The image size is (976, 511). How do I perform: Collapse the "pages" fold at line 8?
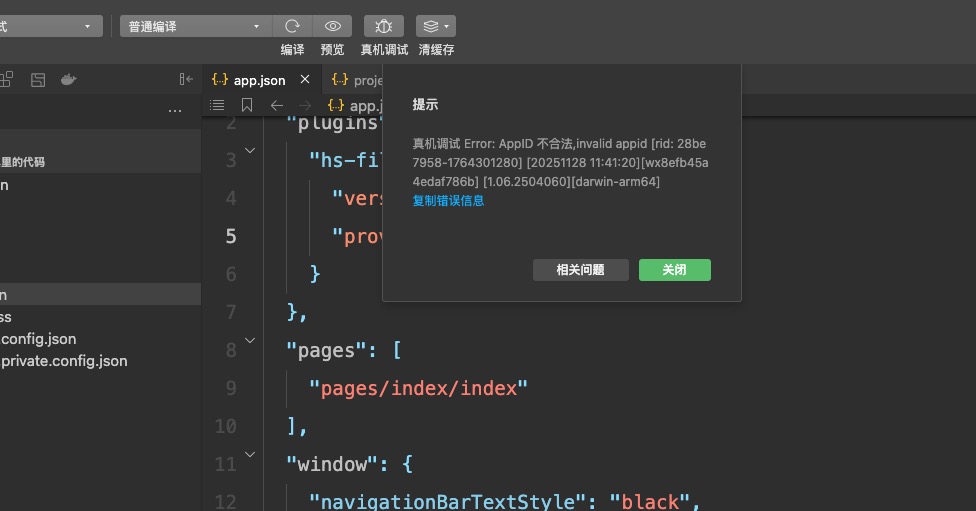pos(250,341)
